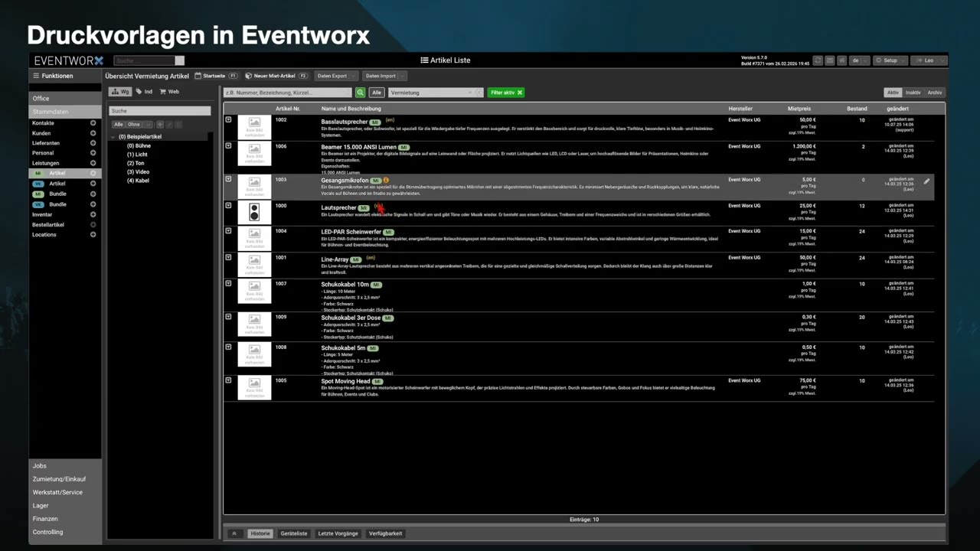This screenshot has width=980, height=551.
Task: Click the article number search input field
Action: coord(287,93)
